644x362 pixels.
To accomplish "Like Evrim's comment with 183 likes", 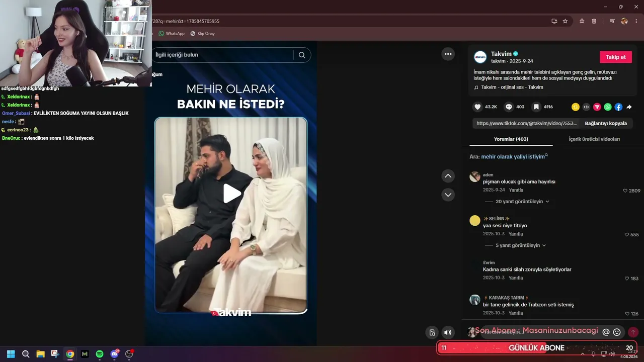I will (627, 279).
